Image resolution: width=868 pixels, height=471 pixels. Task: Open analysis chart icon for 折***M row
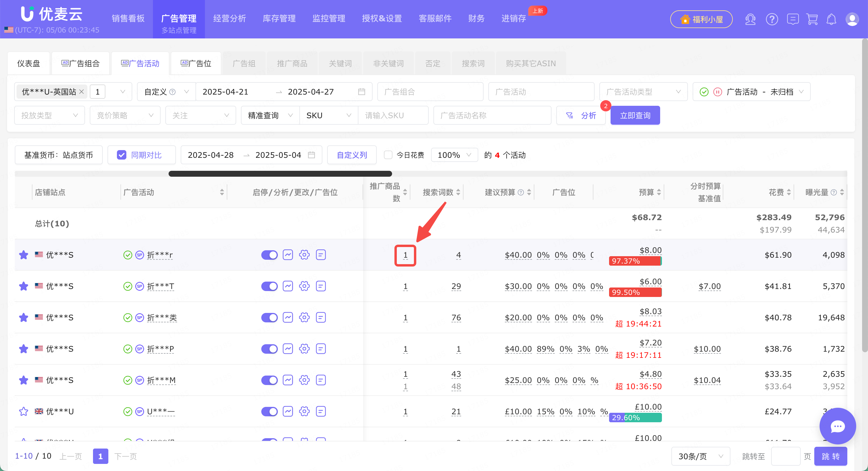(x=288, y=380)
